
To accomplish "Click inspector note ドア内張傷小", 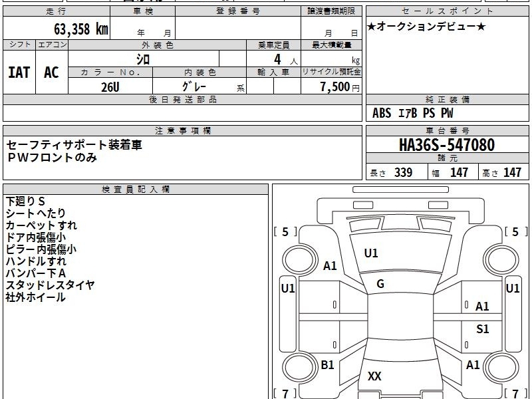I will [x=35, y=237].
